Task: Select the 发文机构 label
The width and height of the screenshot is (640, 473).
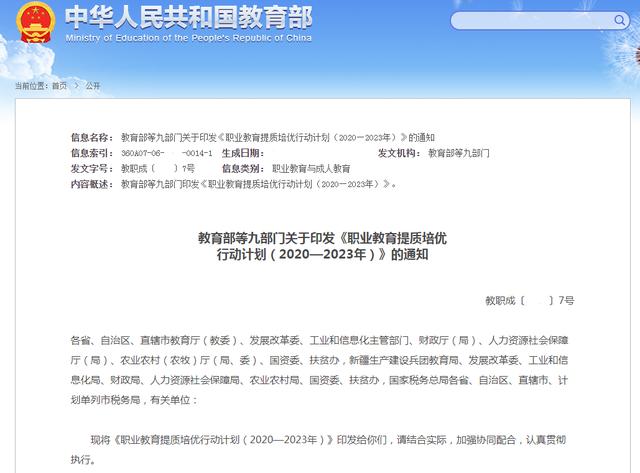Action: pos(399,153)
